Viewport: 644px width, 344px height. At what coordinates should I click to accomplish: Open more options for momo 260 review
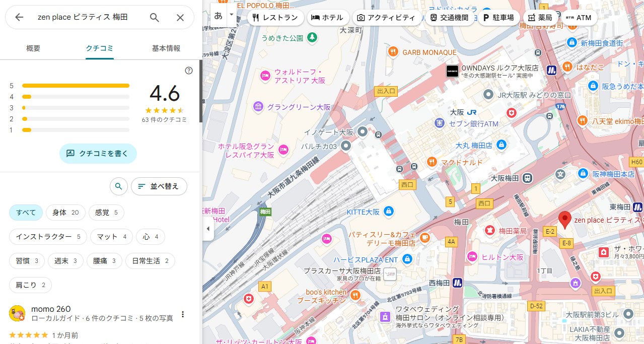183,314
